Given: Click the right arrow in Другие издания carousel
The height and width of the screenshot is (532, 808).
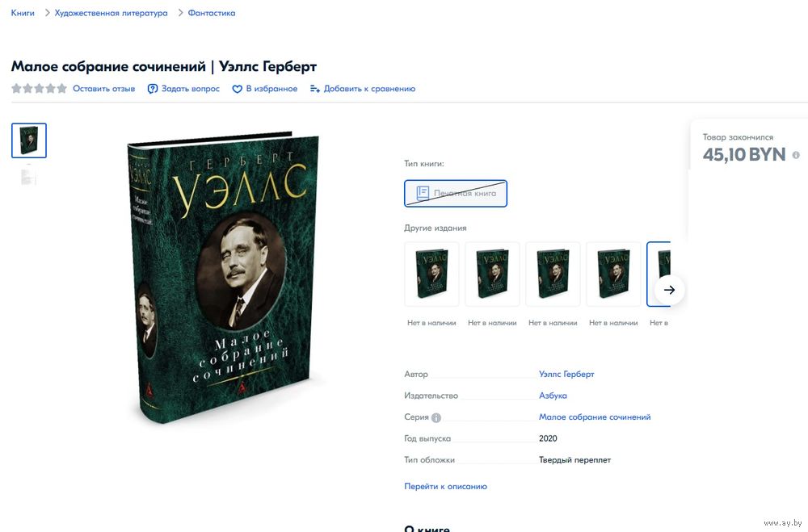Looking at the screenshot, I should coord(669,290).
